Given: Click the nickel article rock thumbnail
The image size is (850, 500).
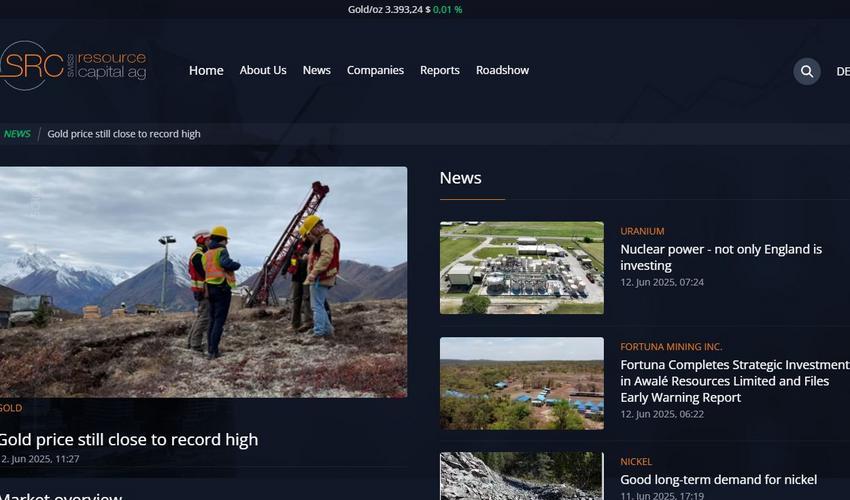Looking at the screenshot, I should point(521,476).
